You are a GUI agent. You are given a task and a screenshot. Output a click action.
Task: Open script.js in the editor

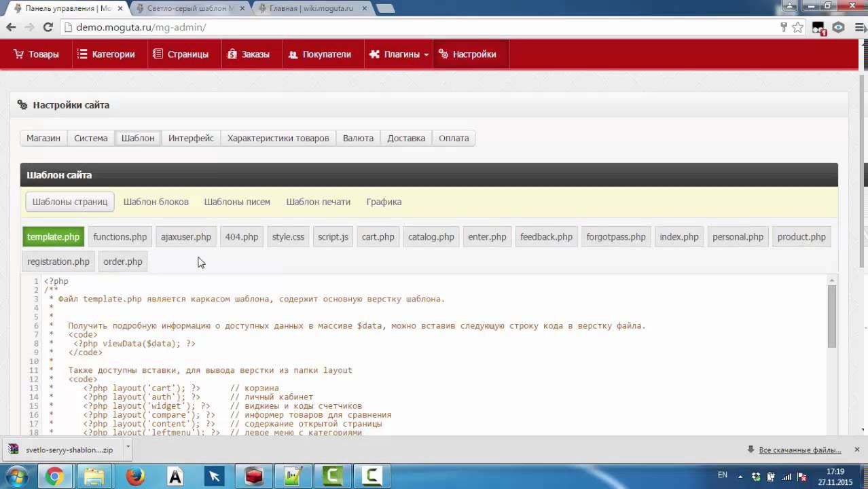tap(333, 237)
